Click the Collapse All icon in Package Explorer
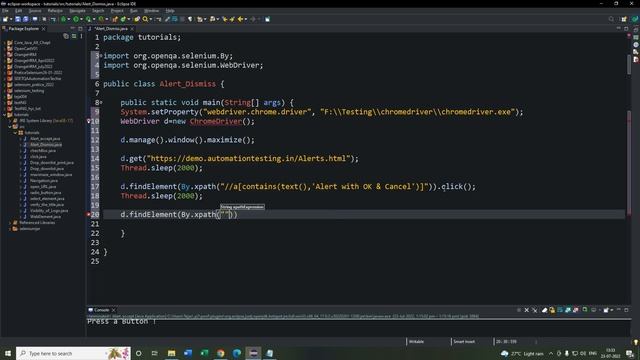This screenshot has width=640, height=360. coord(66,36)
